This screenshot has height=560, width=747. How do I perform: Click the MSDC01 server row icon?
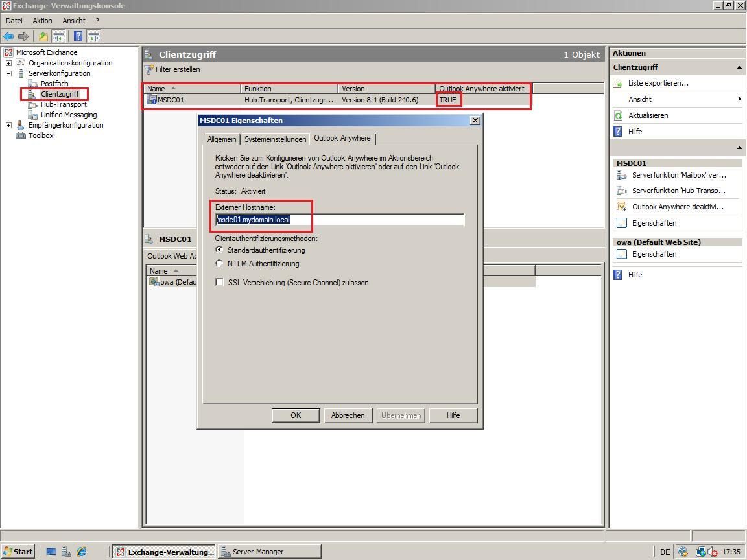[x=152, y=100]
